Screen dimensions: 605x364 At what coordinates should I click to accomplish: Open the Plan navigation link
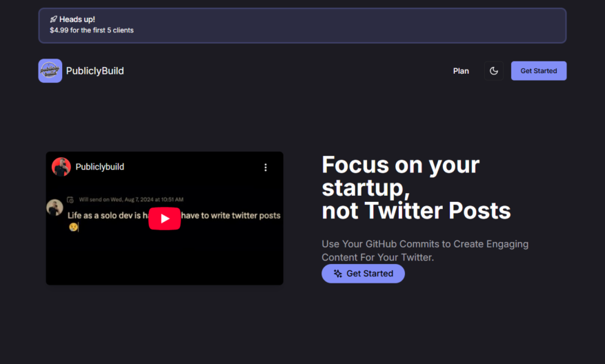coord(461,71)
